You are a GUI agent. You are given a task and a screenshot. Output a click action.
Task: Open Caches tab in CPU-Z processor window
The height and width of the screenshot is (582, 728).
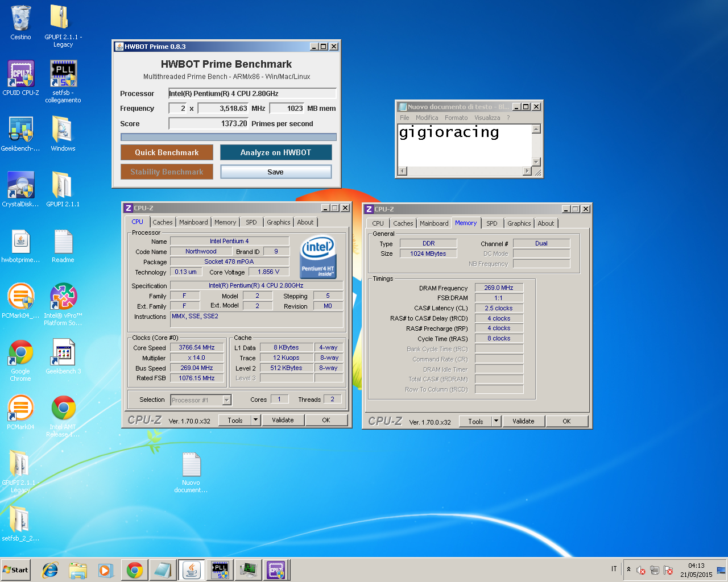pyautogui.click(x=163, y=222)
